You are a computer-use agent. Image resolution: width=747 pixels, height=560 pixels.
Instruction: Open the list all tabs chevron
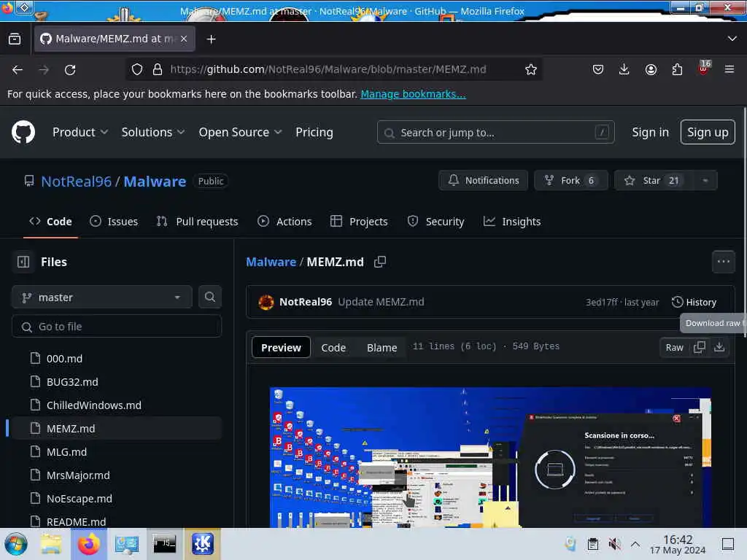click(732, 39)
